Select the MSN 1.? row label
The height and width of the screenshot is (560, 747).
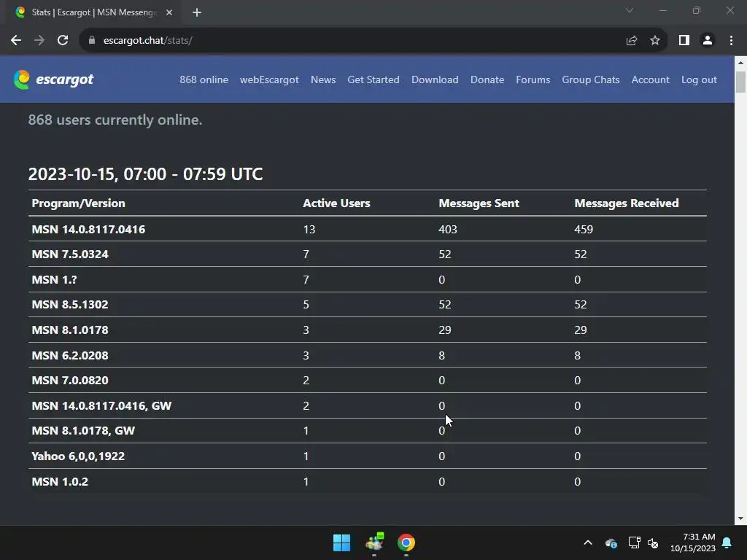click(x=54, y=280)
